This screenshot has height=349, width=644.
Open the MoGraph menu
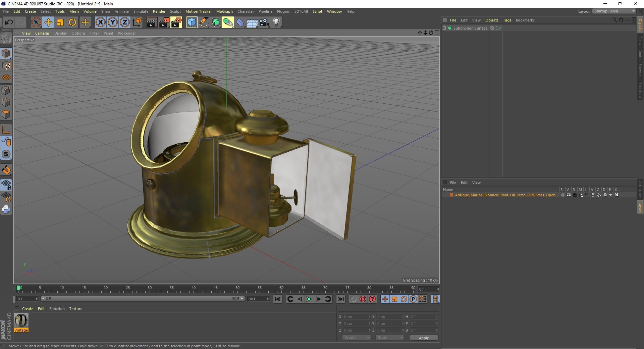coord(224,11)
